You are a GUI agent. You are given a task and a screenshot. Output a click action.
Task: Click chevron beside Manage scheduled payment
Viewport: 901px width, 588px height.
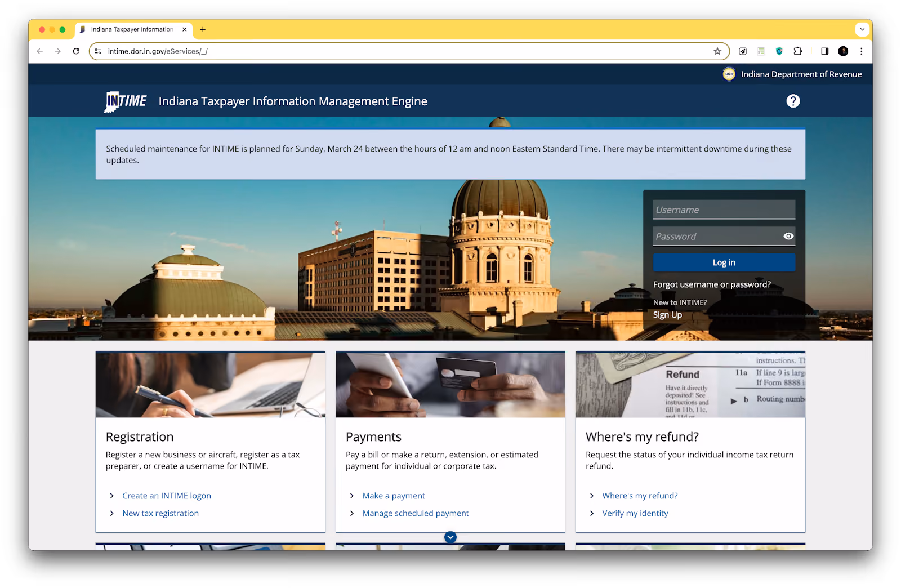[352, 513]
